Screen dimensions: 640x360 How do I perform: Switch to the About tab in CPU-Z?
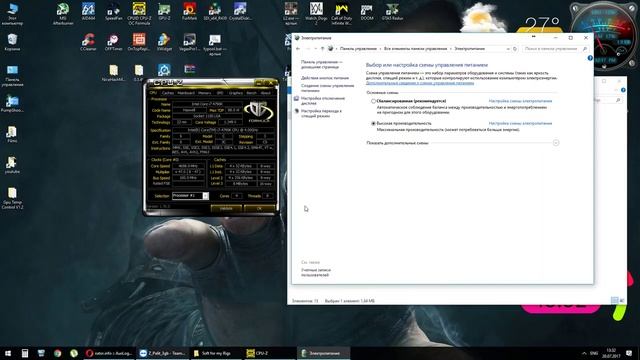265,93
